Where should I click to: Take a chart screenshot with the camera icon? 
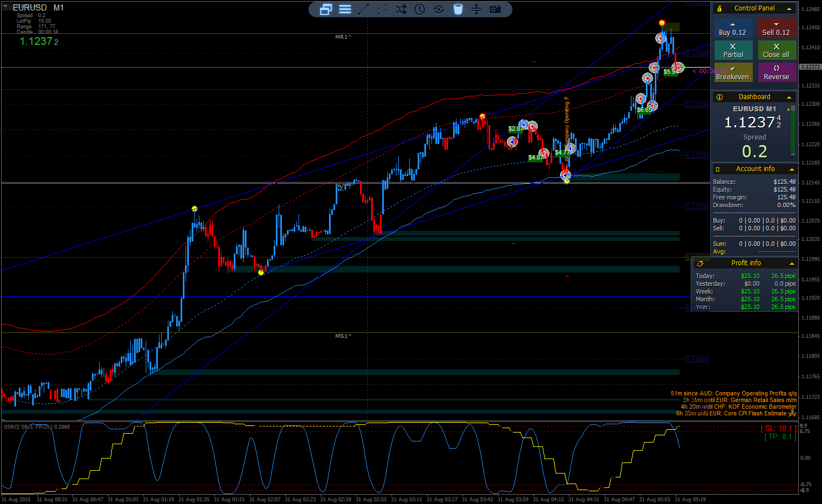495,9
